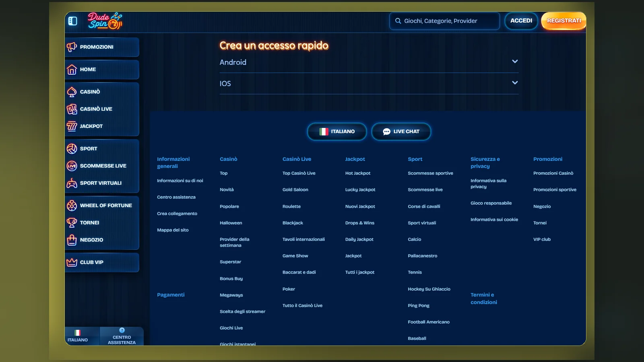Click the Sport Virtuali gamepad icon
The width and height of the screenshot is (644, 362).
click(72, 183)
